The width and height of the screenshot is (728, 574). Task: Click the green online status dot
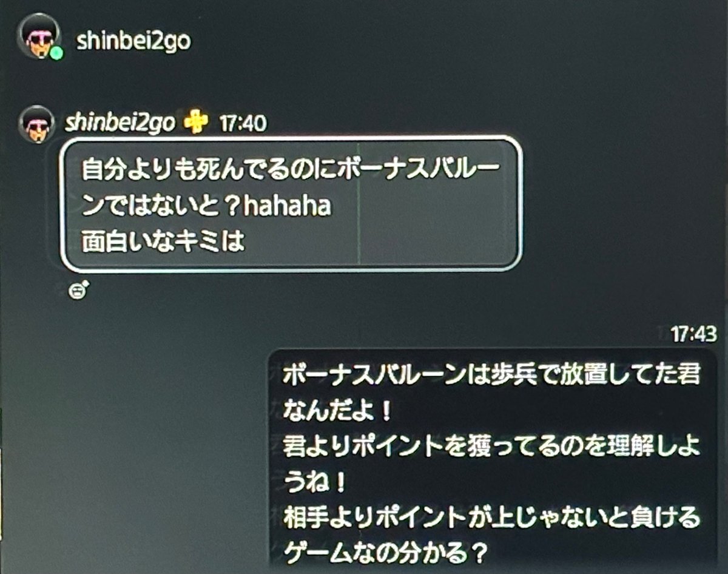(x=57, y=53)
